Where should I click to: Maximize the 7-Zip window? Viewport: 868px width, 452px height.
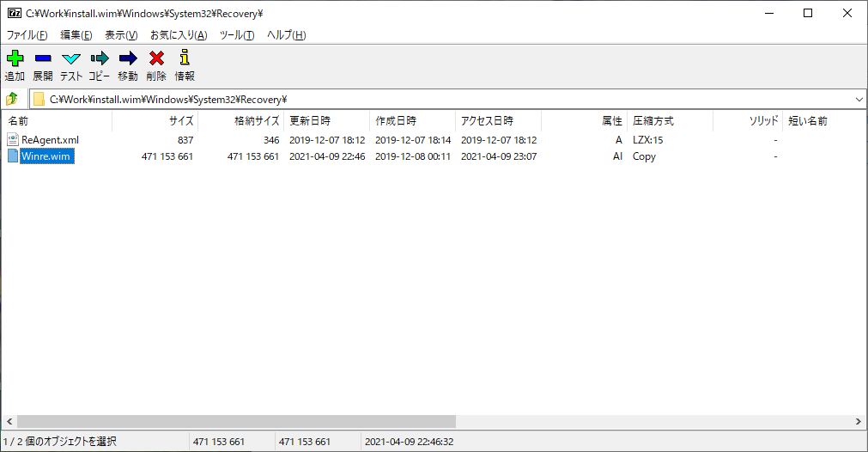tap(808, 13)
